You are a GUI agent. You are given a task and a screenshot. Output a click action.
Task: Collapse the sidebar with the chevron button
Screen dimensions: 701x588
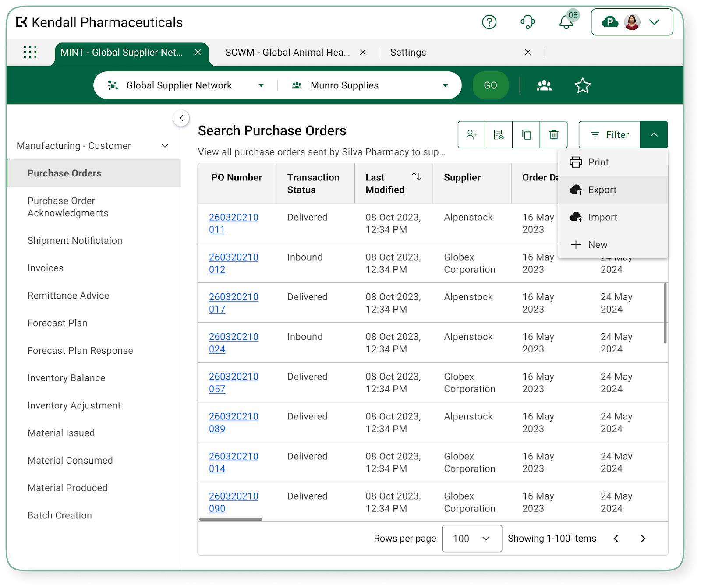tap(181, 118)
